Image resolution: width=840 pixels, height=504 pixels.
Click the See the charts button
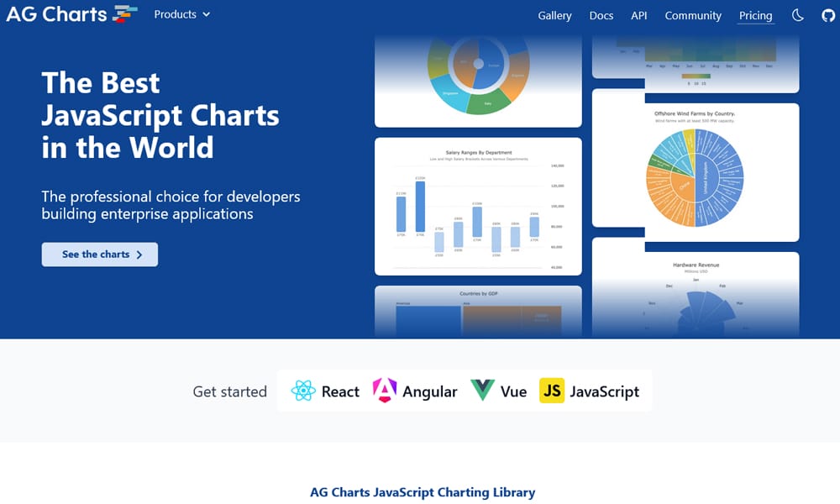(x=100, y=255)
